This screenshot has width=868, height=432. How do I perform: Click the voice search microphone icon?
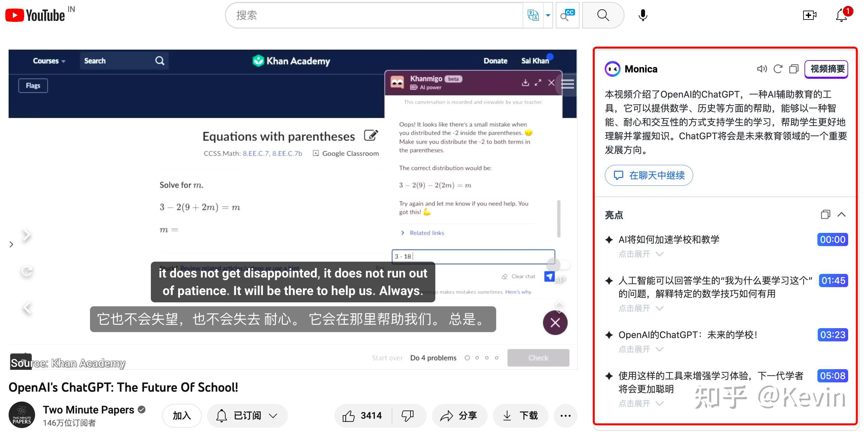[643, 15]
